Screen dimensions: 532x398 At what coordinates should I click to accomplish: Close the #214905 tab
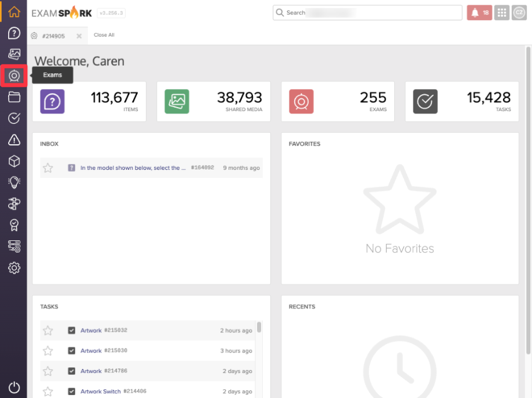click(x=79, y=36)
